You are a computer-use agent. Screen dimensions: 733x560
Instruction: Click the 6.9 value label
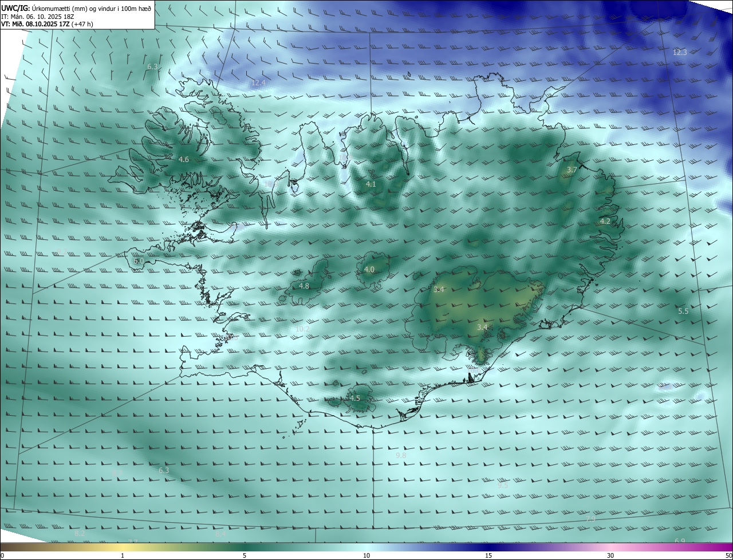pyautogui.click(x=680, y=541)
